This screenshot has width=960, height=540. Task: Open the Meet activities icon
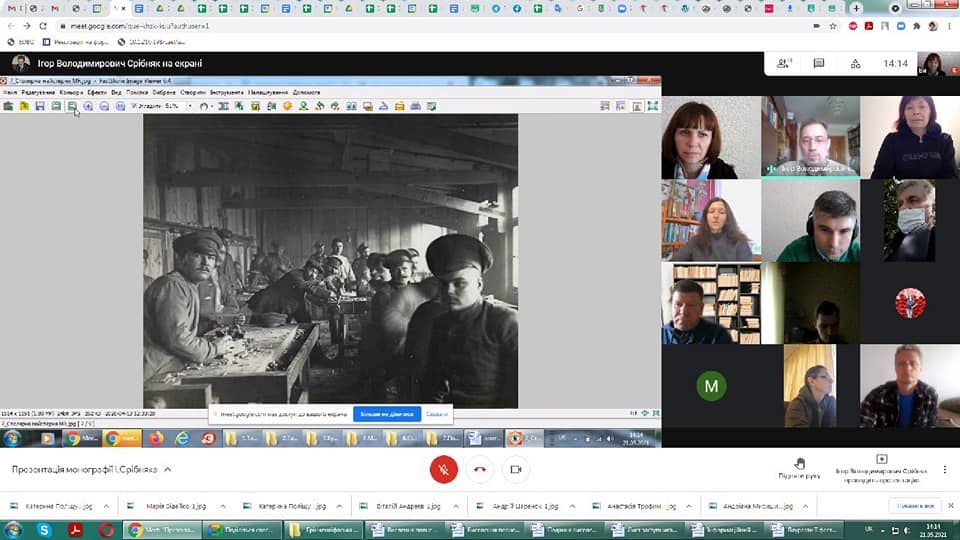[x=856, y=63]
